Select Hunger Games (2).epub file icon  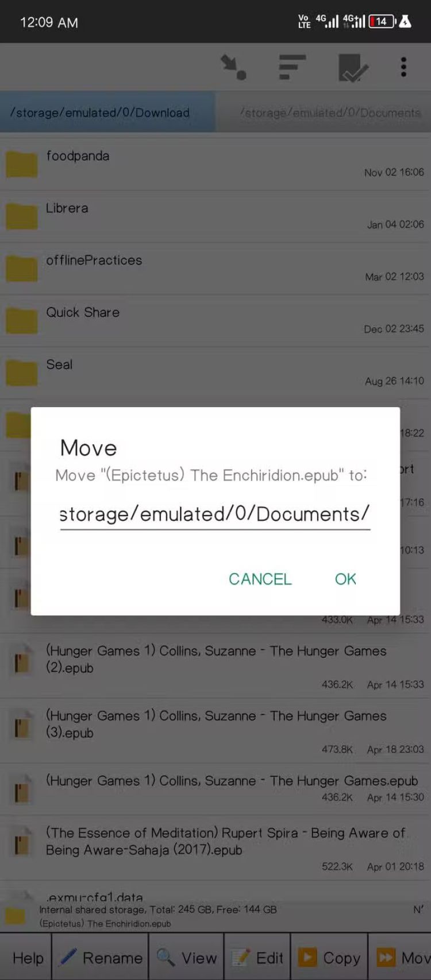[22, 663]
